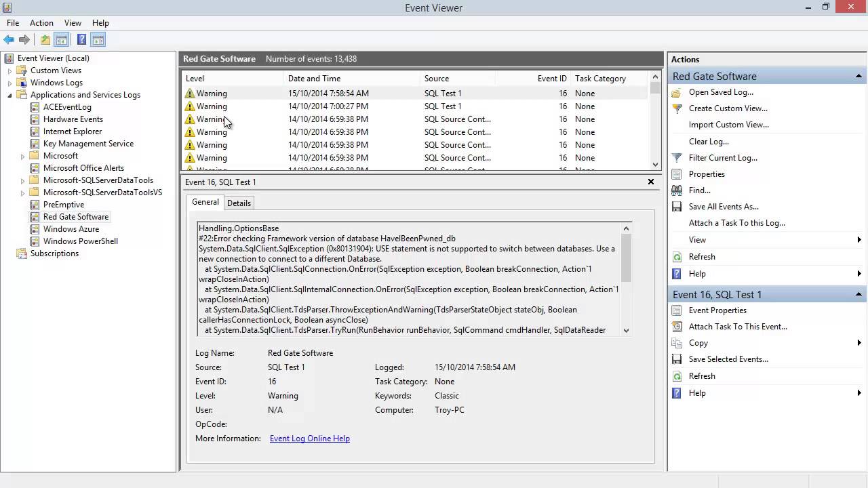Click the floppy icon beside Save All Events As
This screenshot has height=488, width=868.
click(677, 207)
